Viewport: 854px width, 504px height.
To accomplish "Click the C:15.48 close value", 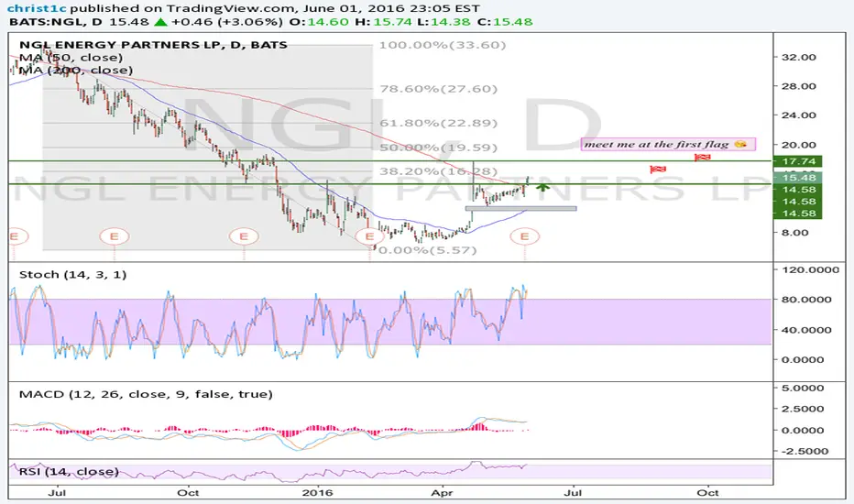I will [x=507, y=22].
